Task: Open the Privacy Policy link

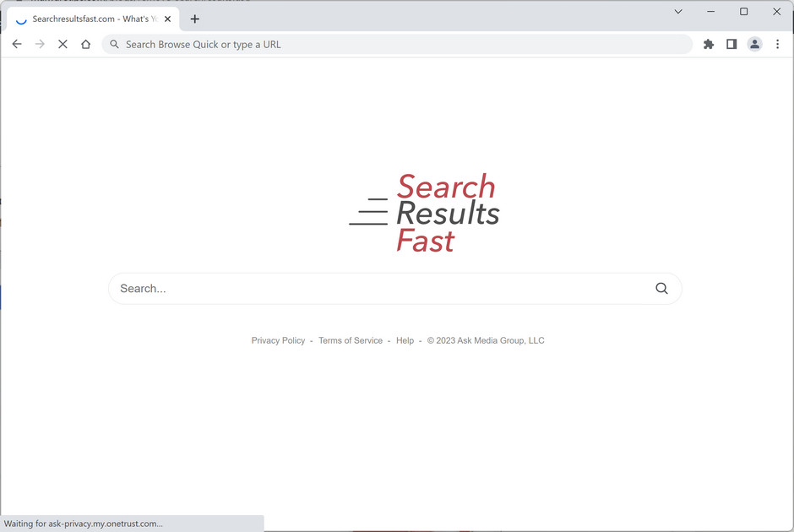Action: pyautogui.click(x=278, y=340)
